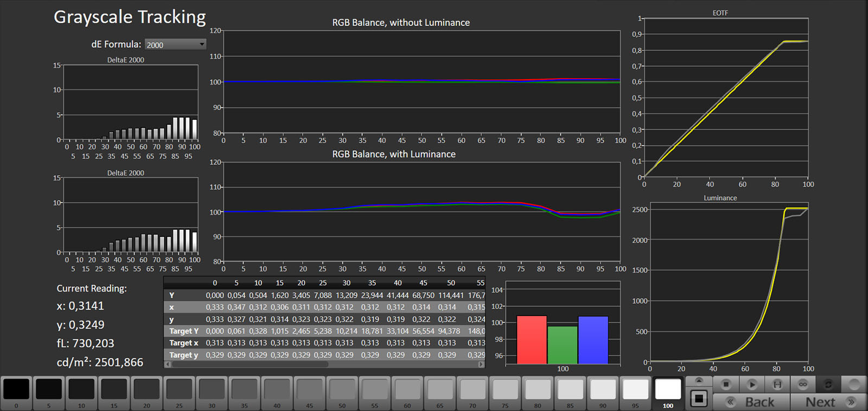Select the 100% white grayscale swatch

[x=668, y=389]
